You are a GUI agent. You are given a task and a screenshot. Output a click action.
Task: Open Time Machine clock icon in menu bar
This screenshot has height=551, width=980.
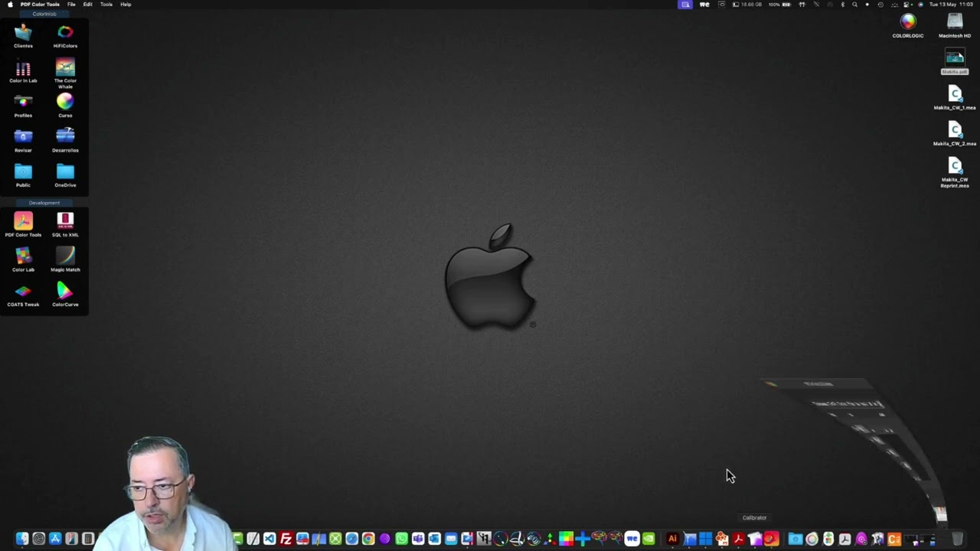[x=880, y=5]
